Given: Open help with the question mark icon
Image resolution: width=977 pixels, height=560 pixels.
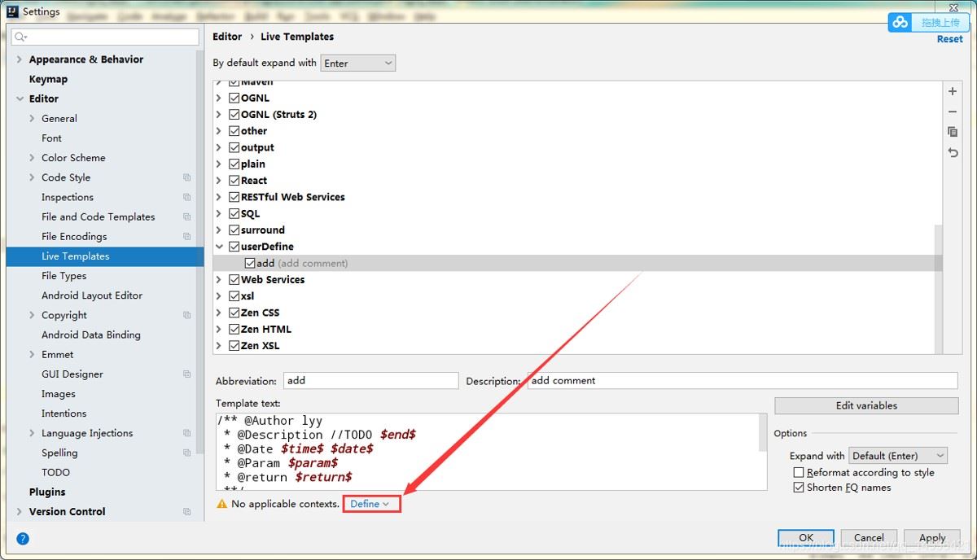Looking at the screenshot, I should (23, 538).
